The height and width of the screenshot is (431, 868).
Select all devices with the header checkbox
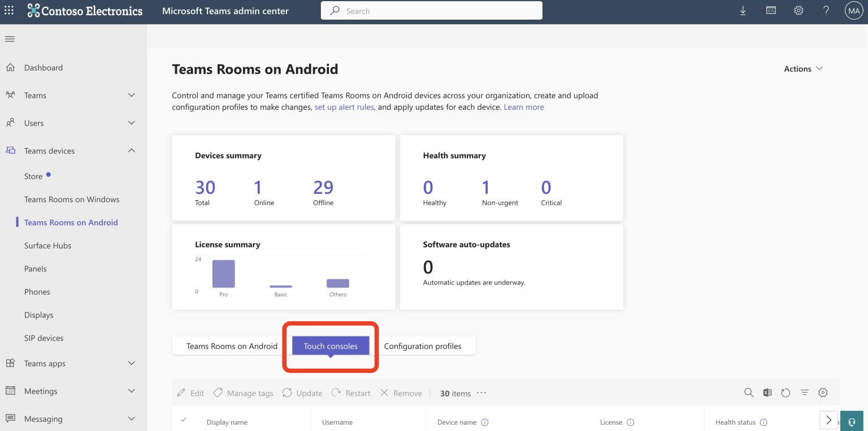click(184, 421)
